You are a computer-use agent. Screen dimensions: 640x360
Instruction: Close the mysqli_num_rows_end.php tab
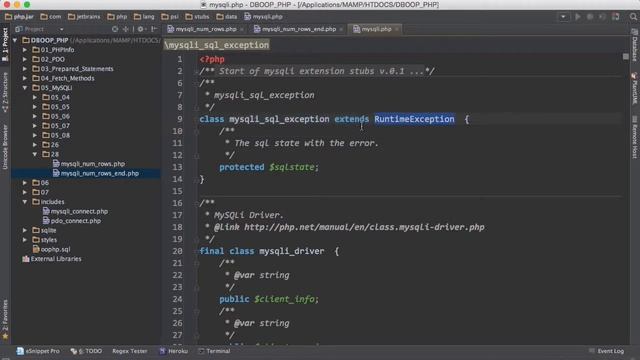click(341, 29)
